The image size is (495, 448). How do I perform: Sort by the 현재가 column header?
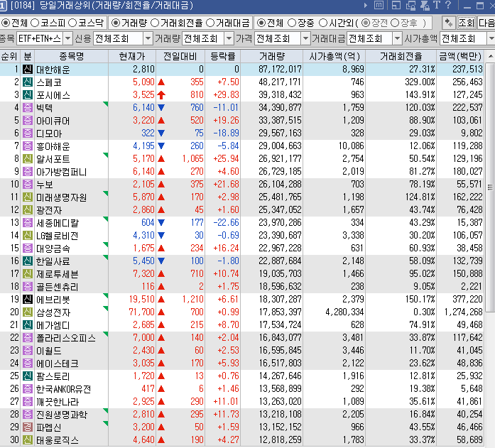click(132, 57)
